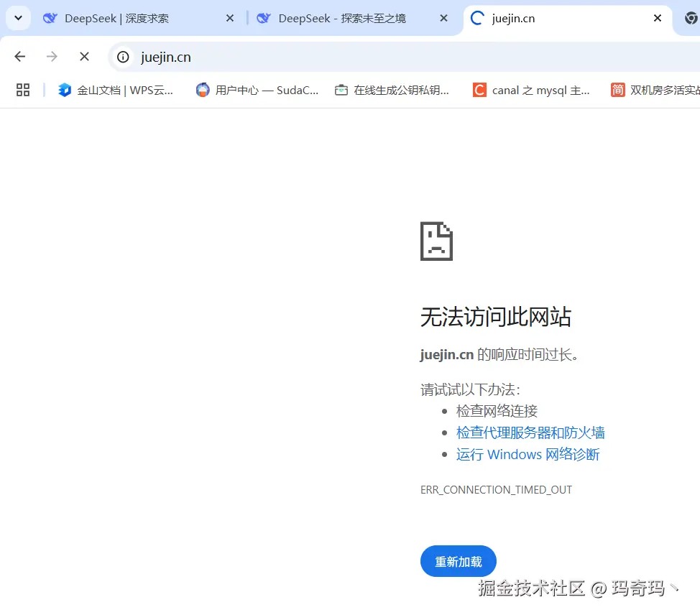Navigate back using the back arrow
Image resolution: width=700 pixels, height=615 pixels.
click(19, 56)
